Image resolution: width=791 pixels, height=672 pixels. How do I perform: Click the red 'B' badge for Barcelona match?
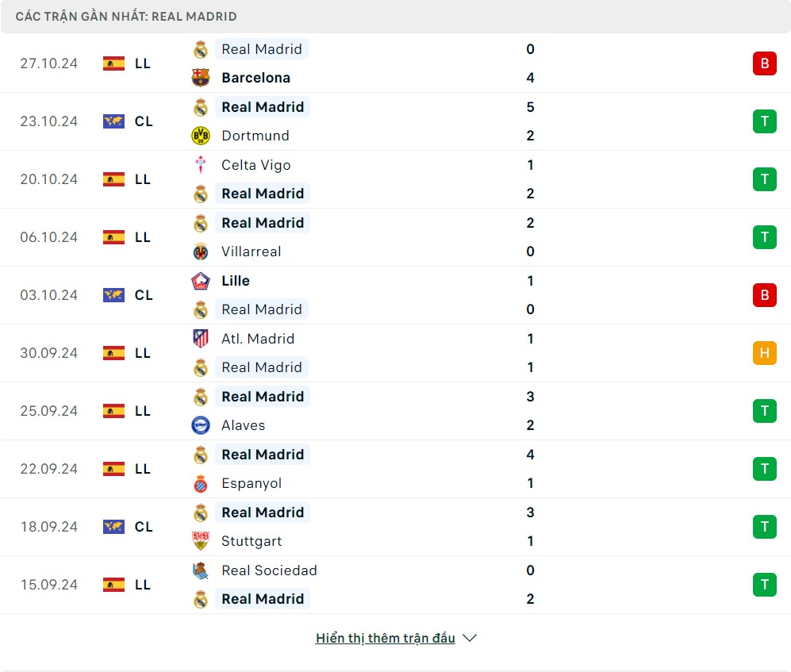click(x=764, y=63)
